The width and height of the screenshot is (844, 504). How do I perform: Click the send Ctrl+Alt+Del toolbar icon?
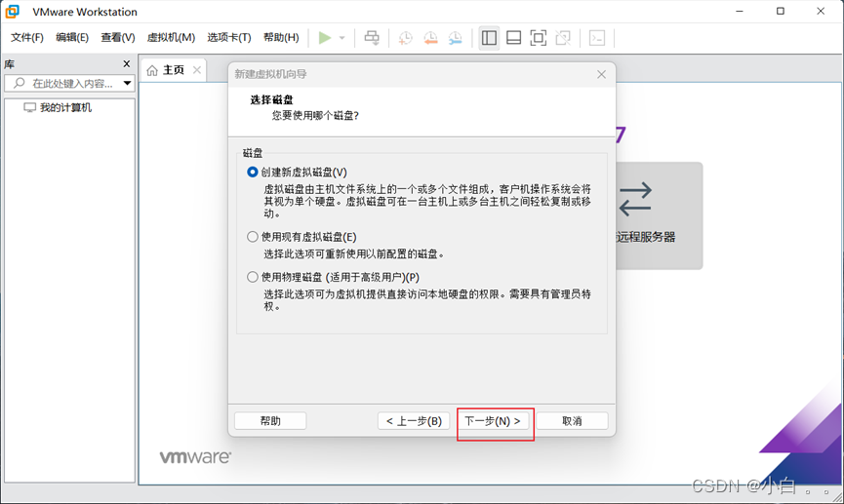[372, 38]
